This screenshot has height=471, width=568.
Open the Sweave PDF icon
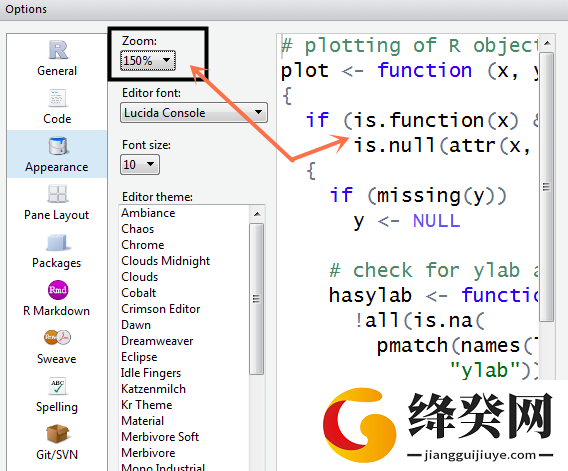point(57,337)
